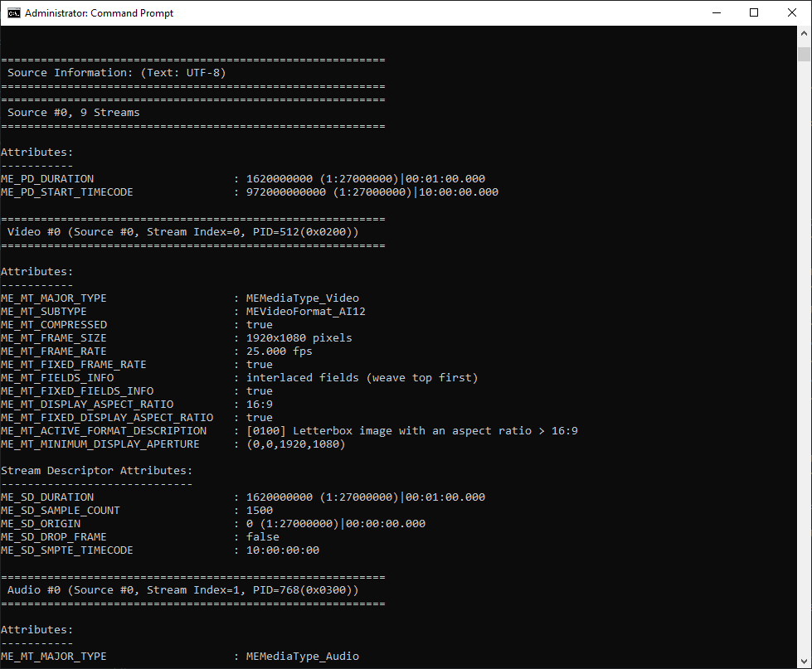Click the value 'MEVideoFormat_AI12'
Screen dimensions: 812x669
tap(305, 312)
